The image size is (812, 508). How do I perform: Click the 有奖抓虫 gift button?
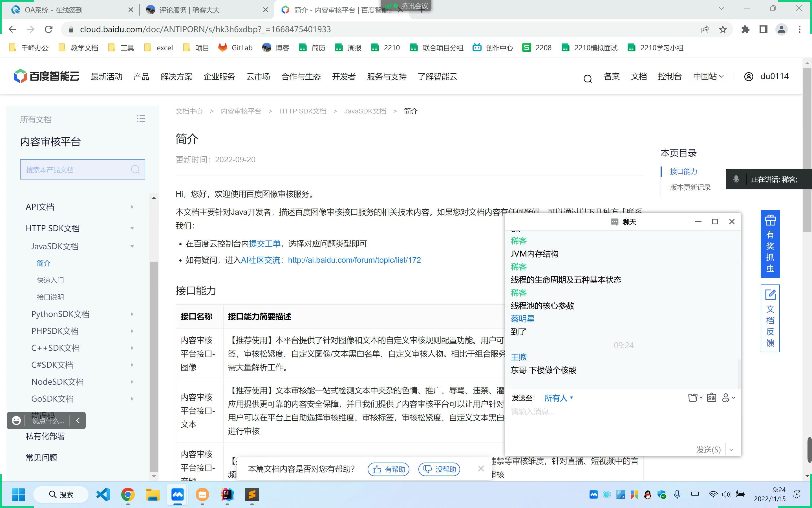(770, 244)
